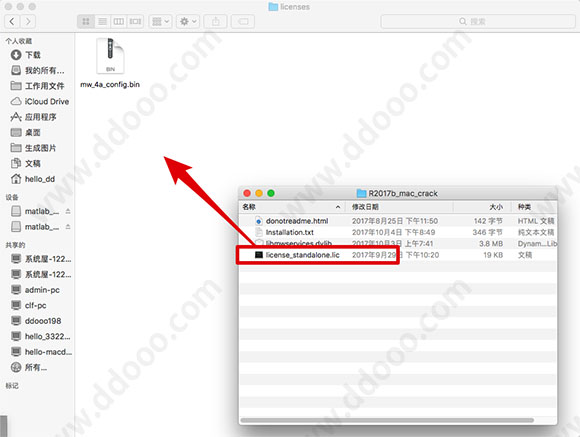This screenshot has height=437, width=580.
Task: Click the share toolbar button
Action: point(216,21)
